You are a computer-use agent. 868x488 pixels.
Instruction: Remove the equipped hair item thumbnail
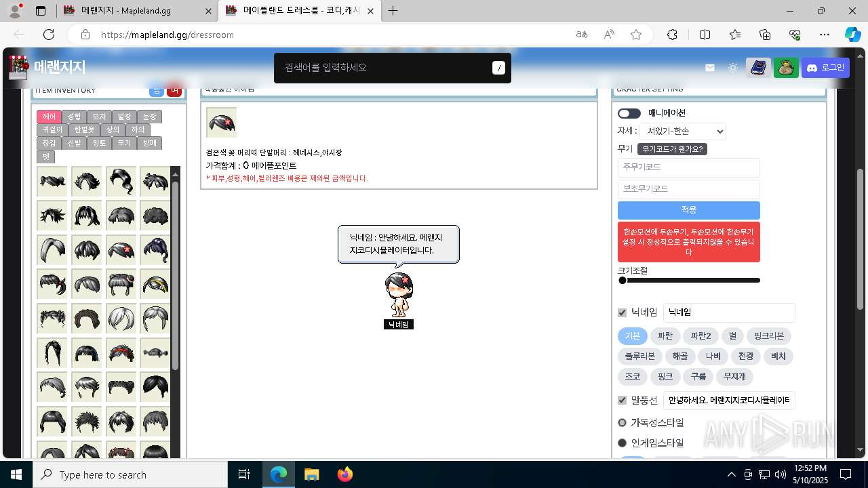(x=222, y=122)
